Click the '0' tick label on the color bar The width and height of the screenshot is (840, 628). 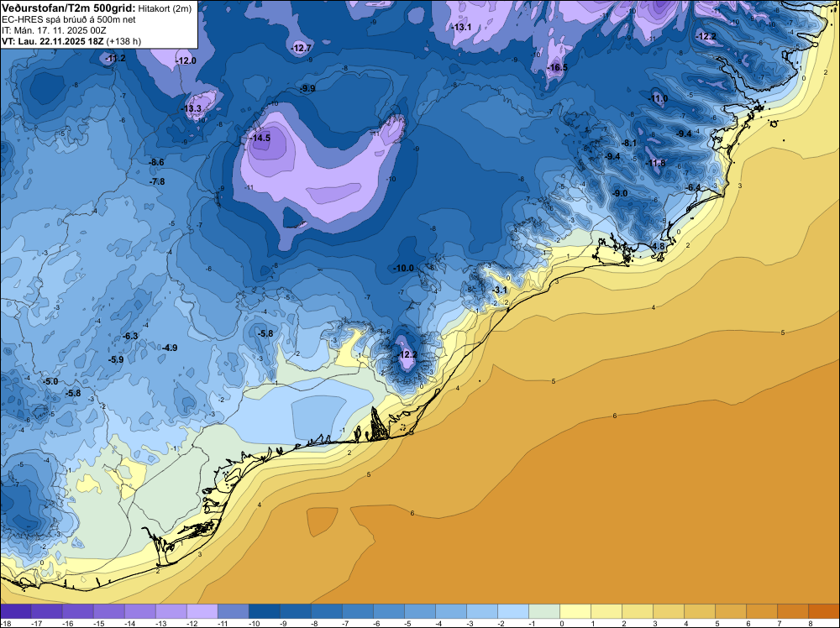(561, 623)
